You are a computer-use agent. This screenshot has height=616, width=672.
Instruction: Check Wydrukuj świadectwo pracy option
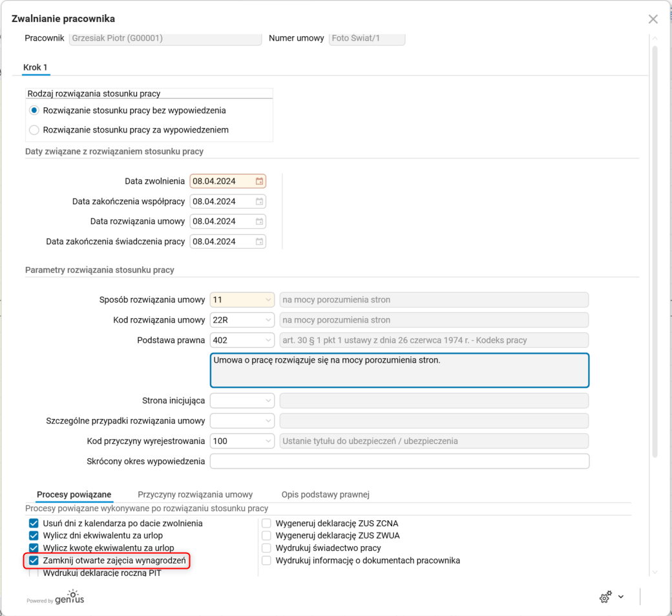tap(266, 548)
